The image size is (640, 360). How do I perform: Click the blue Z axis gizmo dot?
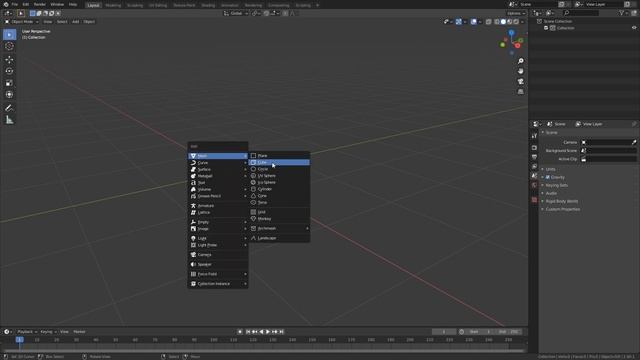pyautogui.click(x=511, y=33)
